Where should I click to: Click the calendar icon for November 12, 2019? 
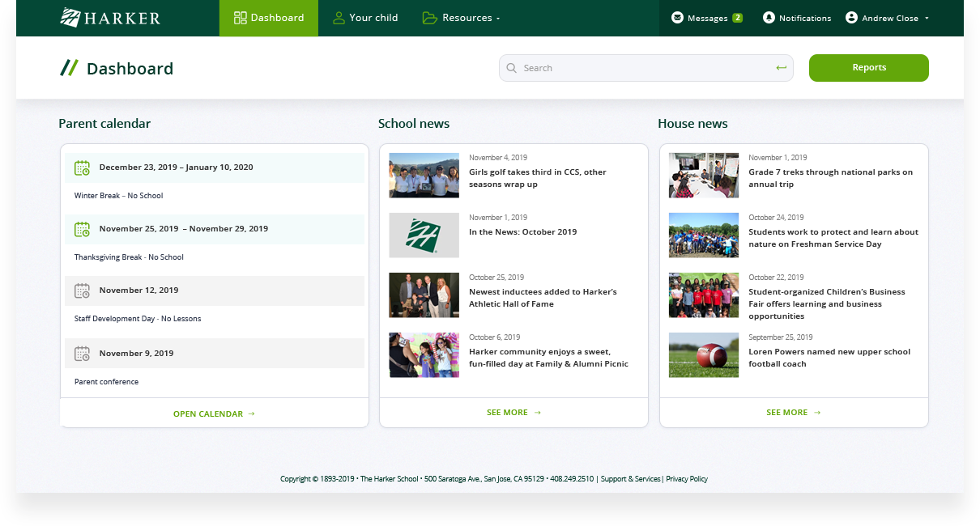pyautogui.click(x=82, y=291)
